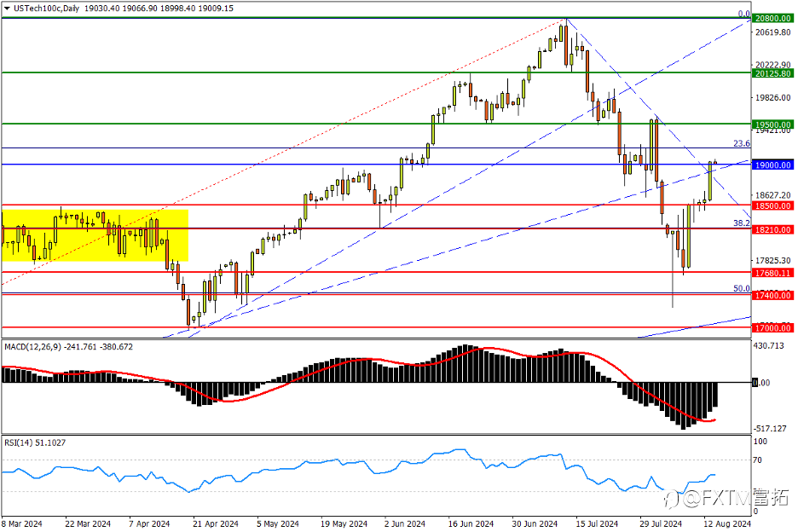Select the 19030.40 open price value
The image size is (798, 532).
tap(101, 9)
